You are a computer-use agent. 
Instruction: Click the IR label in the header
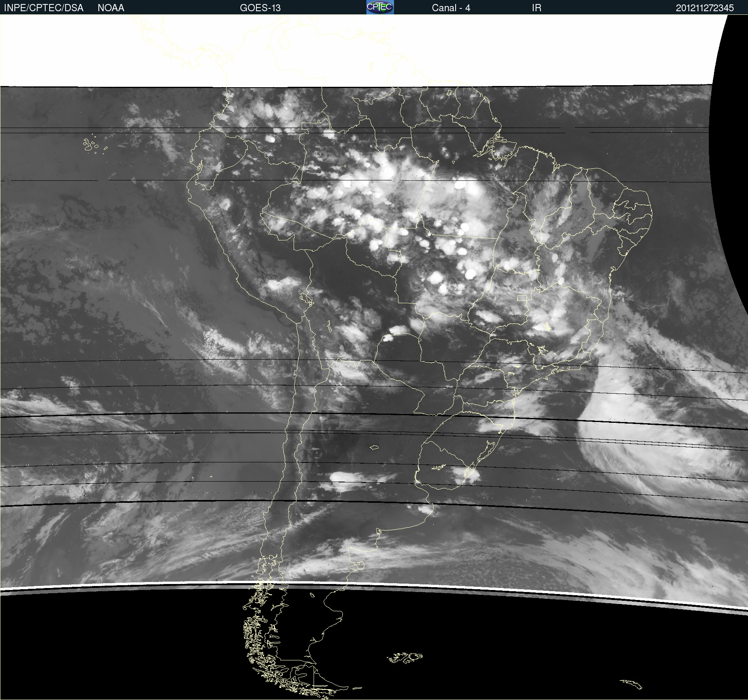click(x=536, y=8)
